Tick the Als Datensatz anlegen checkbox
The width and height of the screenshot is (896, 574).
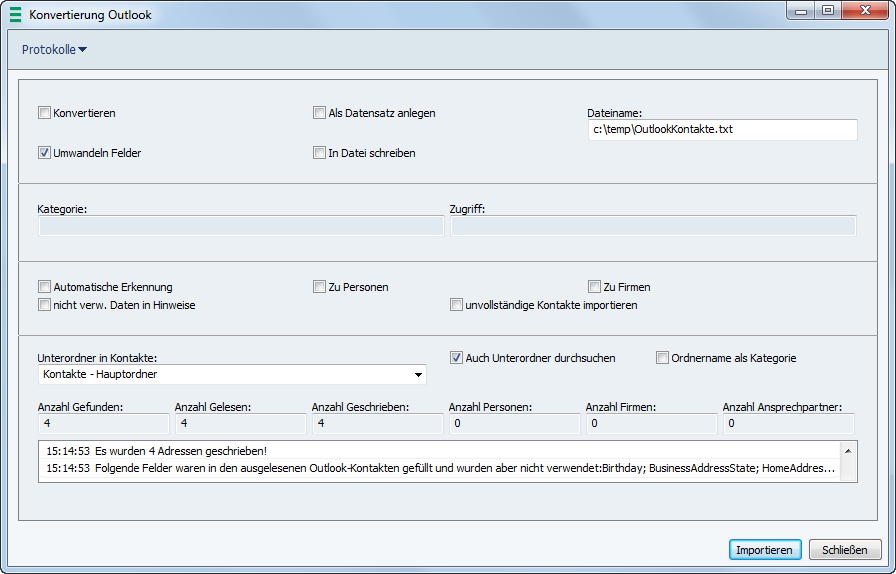(x=320, y=113)
